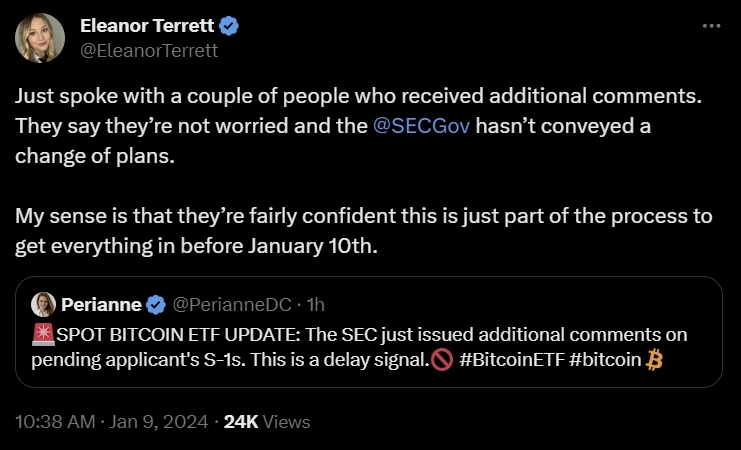The height and width of the screenshot is (450, 741).
Task: Click the verified badge next to Perianne
Action: pyautogui.click(x=156, y=304)
